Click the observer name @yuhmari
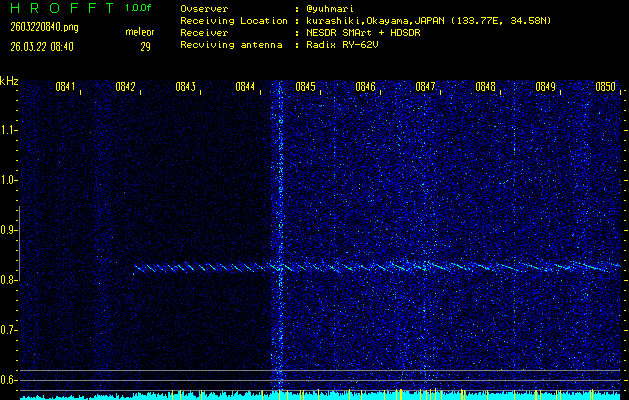 [x=330, y=9]
